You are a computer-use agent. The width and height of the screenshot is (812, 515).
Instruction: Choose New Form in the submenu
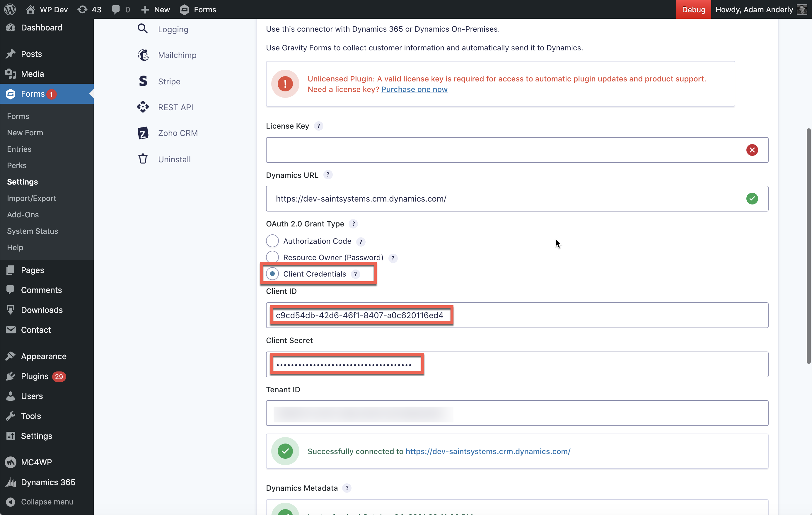pos(25,133)
